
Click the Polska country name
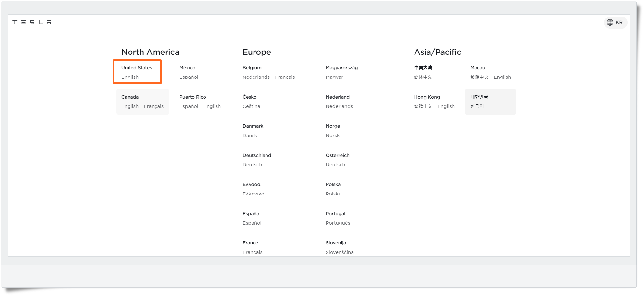(x=333, y=184)
